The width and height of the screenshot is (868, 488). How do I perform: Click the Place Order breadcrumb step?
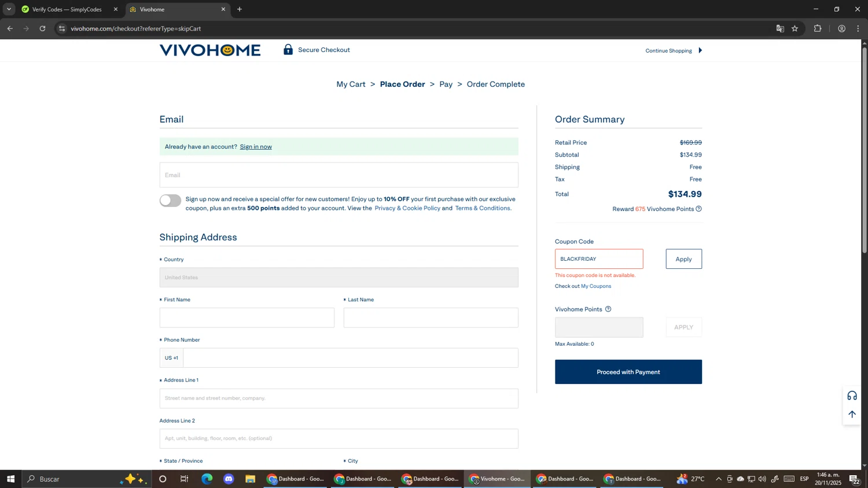point(402,84)
